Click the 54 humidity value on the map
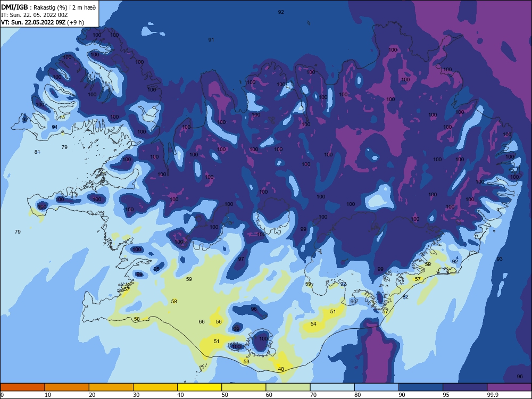This screenshot has width=532, height=399. (313, 323)
